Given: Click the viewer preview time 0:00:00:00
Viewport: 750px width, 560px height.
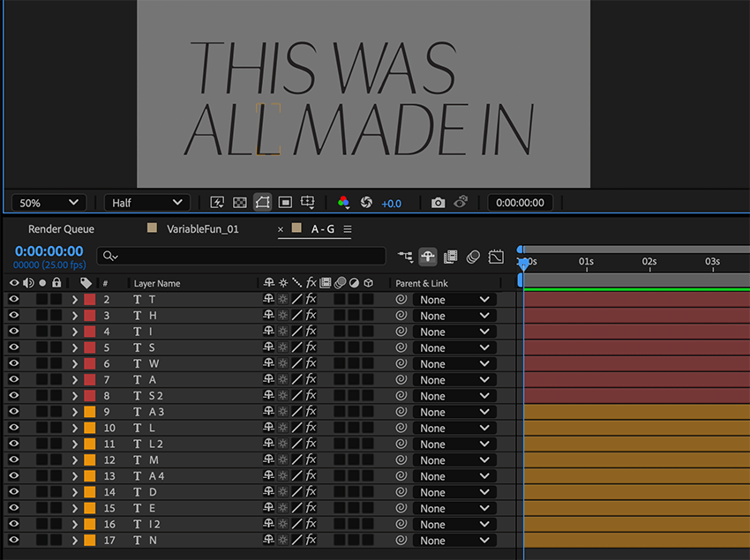Looking at the screenshot, I should click(520, 203).
